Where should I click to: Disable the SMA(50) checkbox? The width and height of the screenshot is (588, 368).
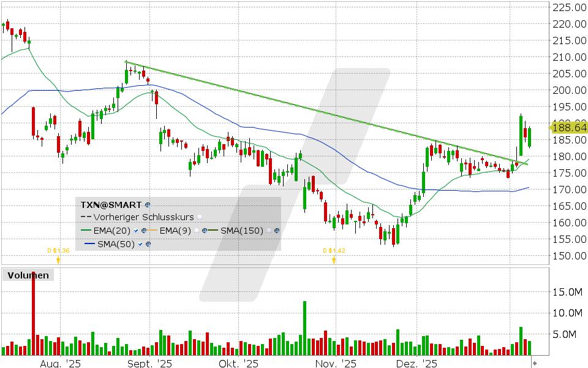coord(140,243)
